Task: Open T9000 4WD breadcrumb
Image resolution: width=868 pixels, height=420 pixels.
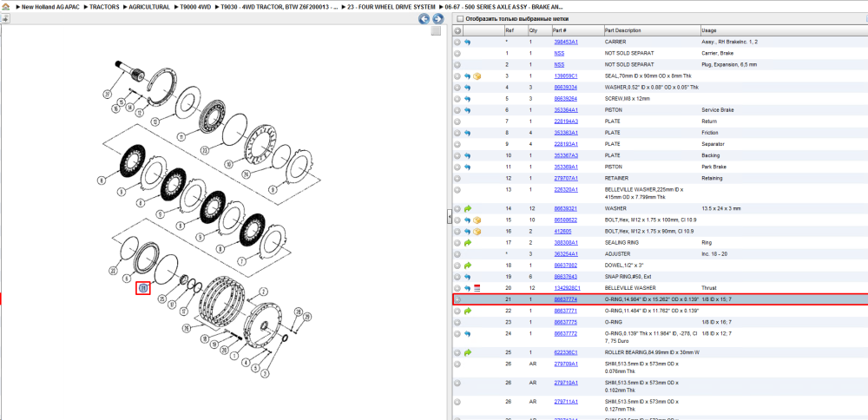Action: [x=195, y=7]
